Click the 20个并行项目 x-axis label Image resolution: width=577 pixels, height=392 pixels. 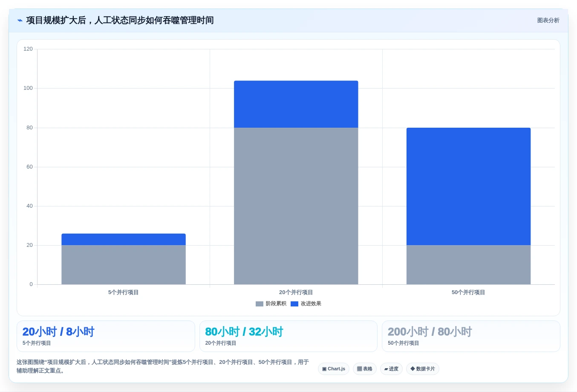(296, 292)
